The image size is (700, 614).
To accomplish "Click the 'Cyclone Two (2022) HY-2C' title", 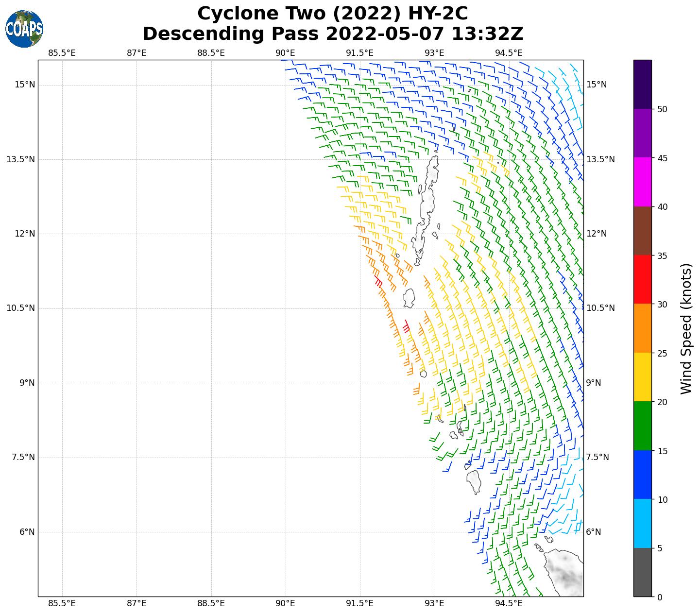I will (x=333, y=14).
